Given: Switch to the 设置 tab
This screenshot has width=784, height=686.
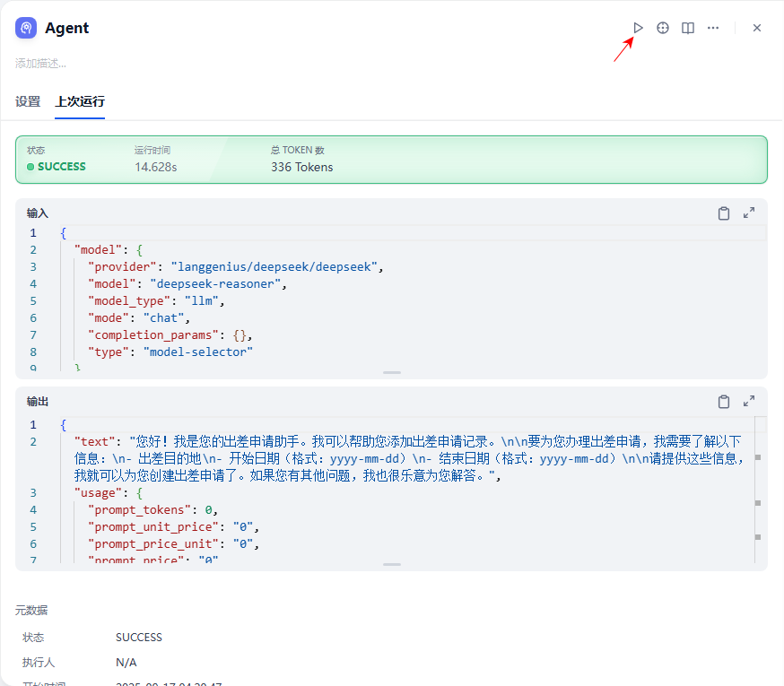Looking at the screenshot, I should coord(28,101).
